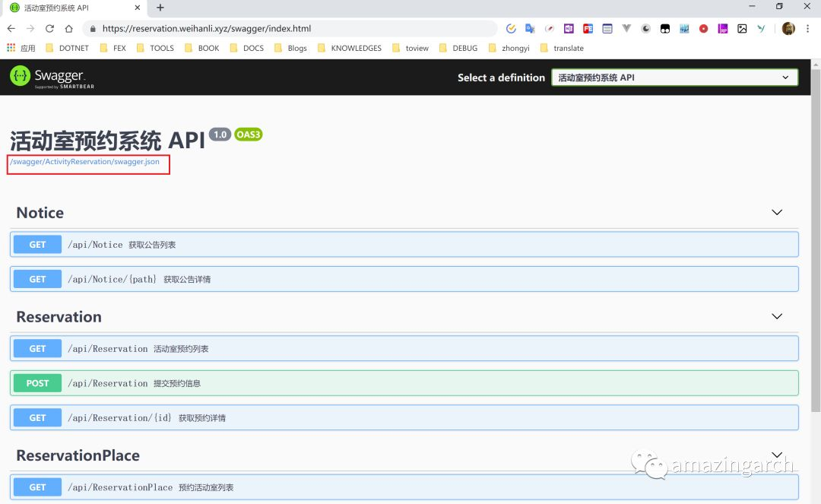Open the purple RP extension icon
This screenshot has height=504, width=821.
723,29
